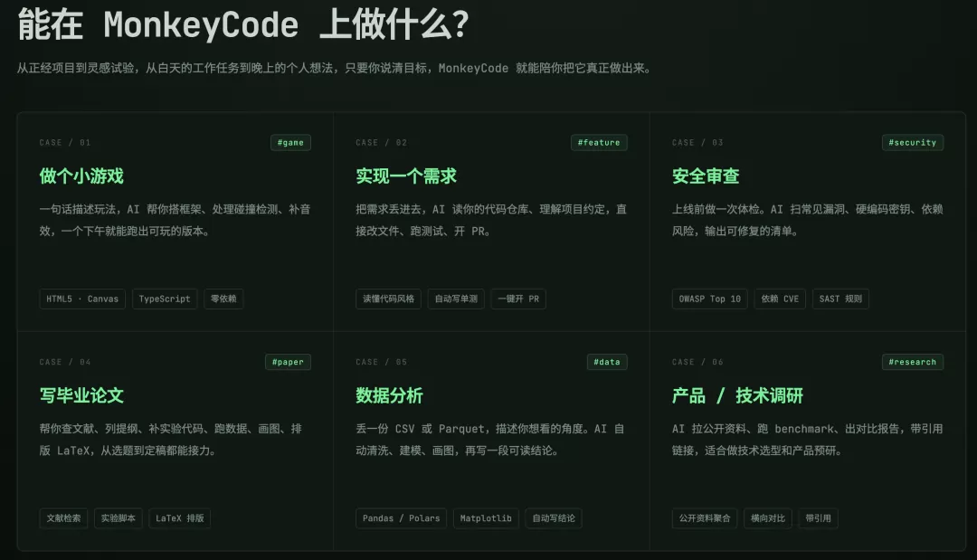Select the 一键开 PR chip
Image resolution: width=977 pixels, height=560 pixels.
tap(518, 299)
